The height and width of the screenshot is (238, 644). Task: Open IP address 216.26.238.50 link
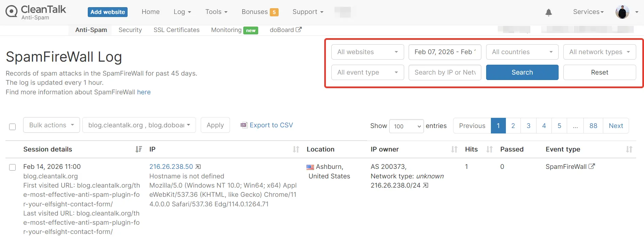(x=171, y=166)
